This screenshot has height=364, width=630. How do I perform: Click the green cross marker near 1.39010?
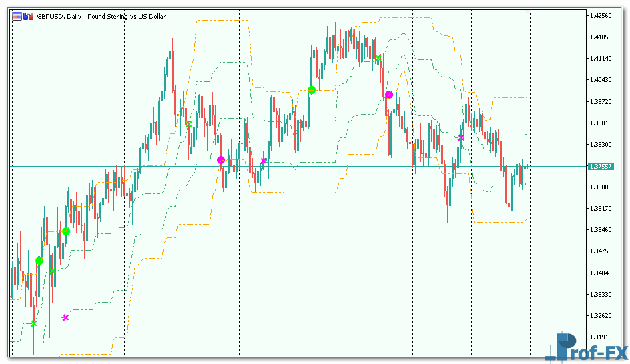click(x=189, y=124)
